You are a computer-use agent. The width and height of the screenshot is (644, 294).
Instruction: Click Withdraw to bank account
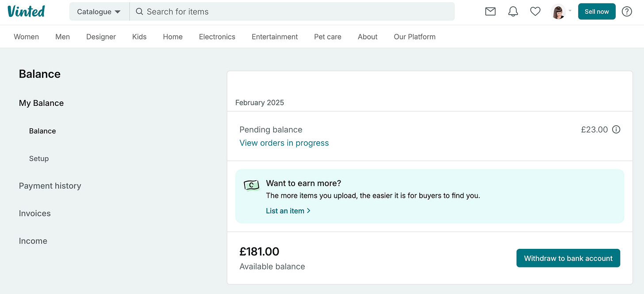[568, 258]
